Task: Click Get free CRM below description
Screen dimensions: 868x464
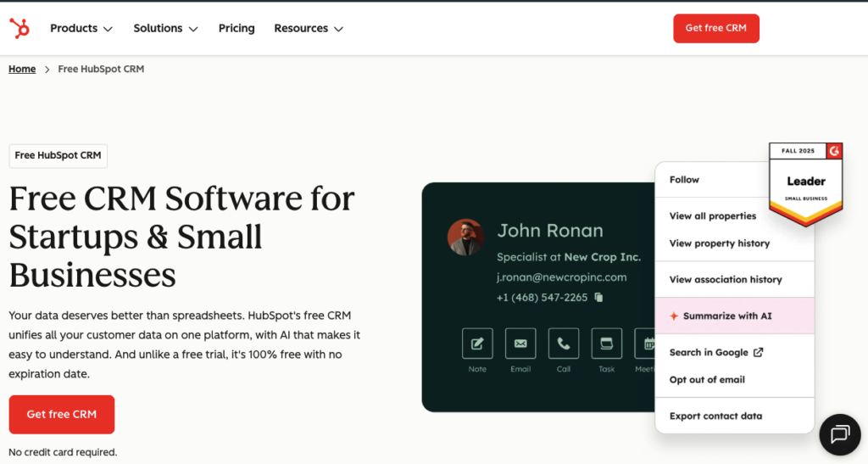Action: 62,414
